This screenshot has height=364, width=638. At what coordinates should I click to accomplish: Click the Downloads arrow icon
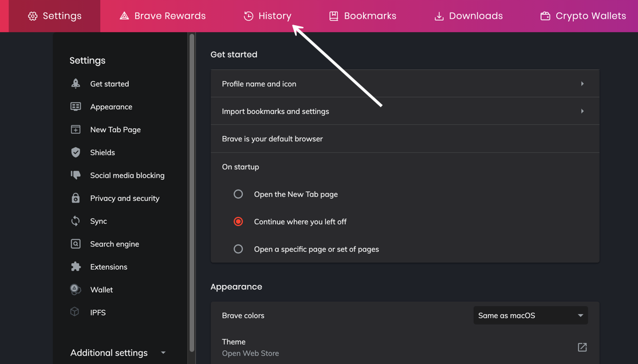point(438,15)
